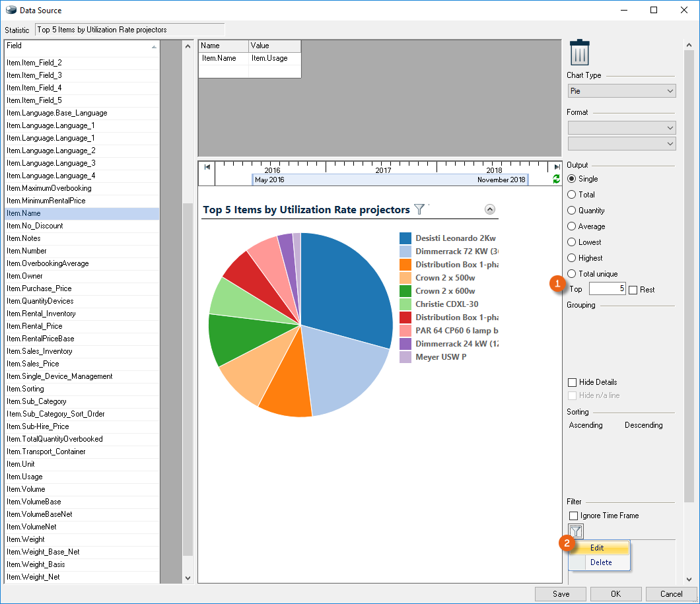
Task: Jump to timeline end arrow
Action: click(557, 168)
